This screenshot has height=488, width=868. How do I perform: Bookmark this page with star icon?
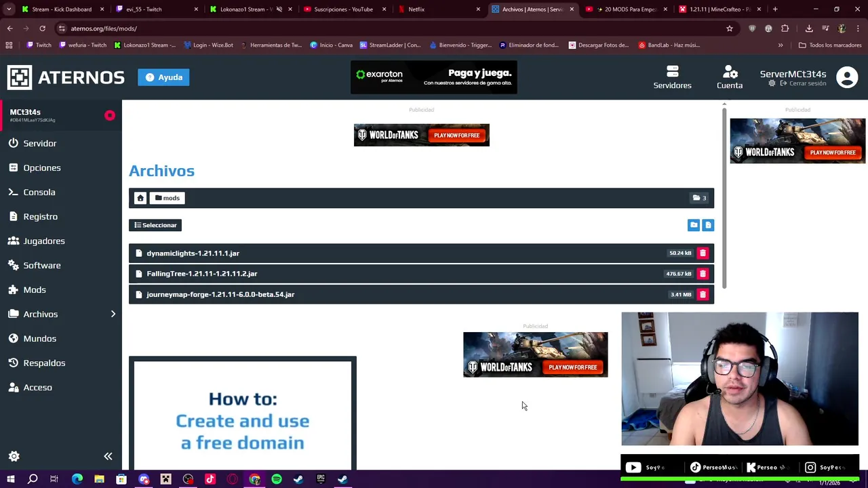pyautogui.click(x=730, y=28)
